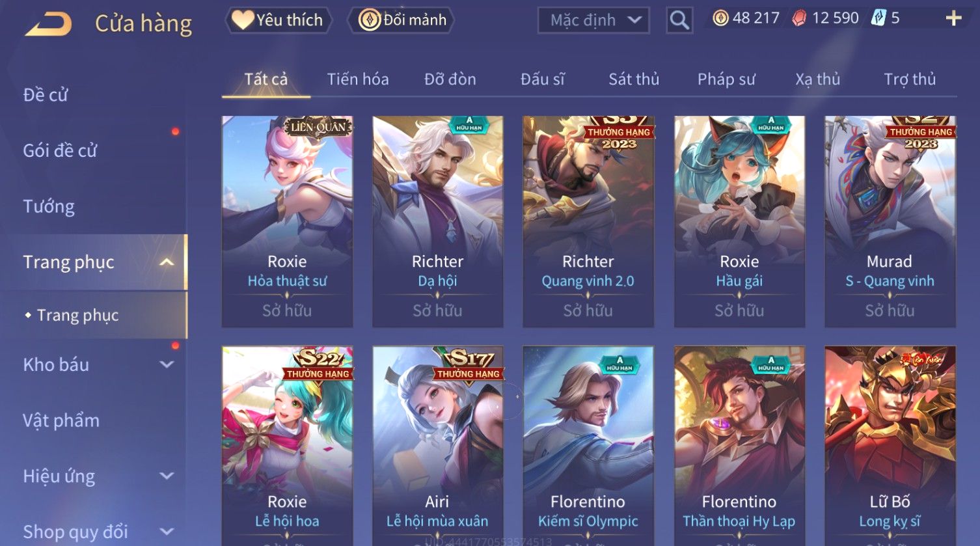Open the Tướng menu item
The width and height of the screenshot is (980, 546).
(x=49, y=206)
